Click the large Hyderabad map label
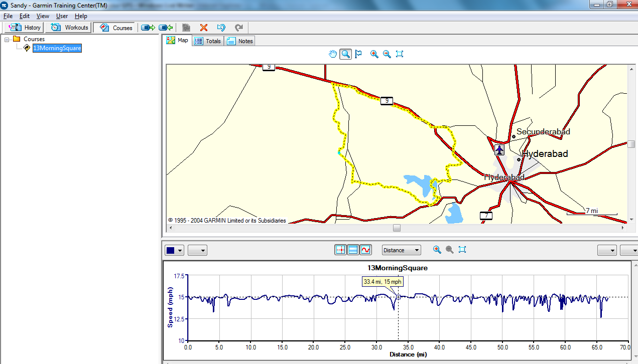This screenshot has width=638, height=364. [x=545, y=154]
